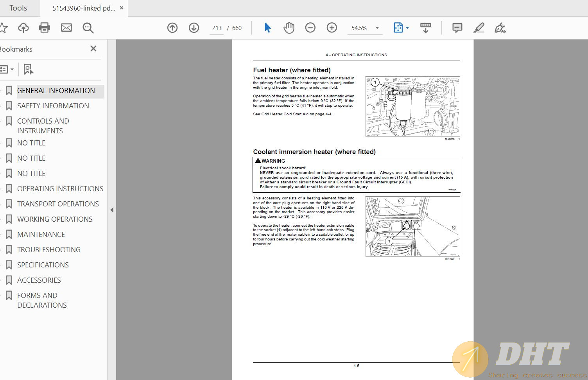Select the 51543960-linked pdf tab
The height and width of the screenshot is (380, 588).
[x=84, y=8]
